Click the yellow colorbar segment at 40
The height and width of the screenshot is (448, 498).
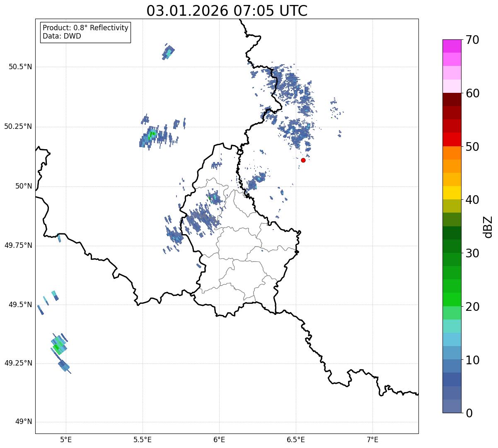[x=452, y=193]
